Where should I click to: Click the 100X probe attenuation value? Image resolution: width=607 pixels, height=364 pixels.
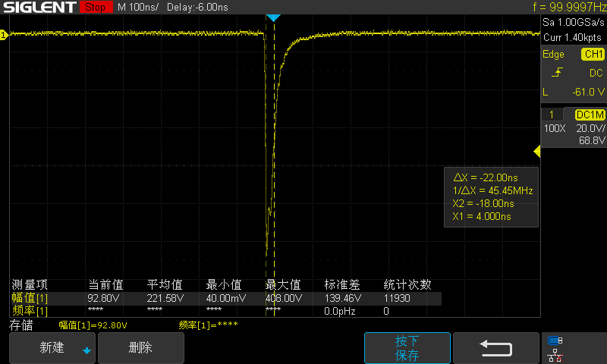coord(555,128)
